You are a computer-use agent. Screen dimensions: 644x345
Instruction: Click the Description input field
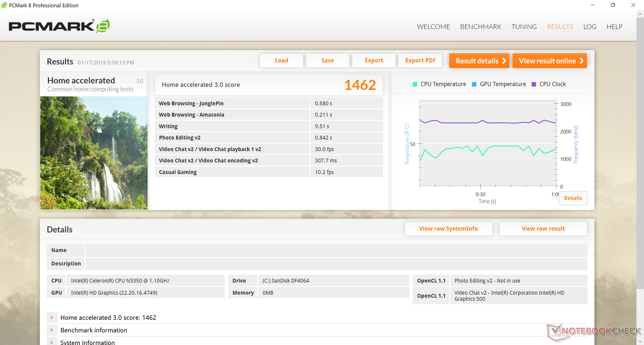coord(336,264)
